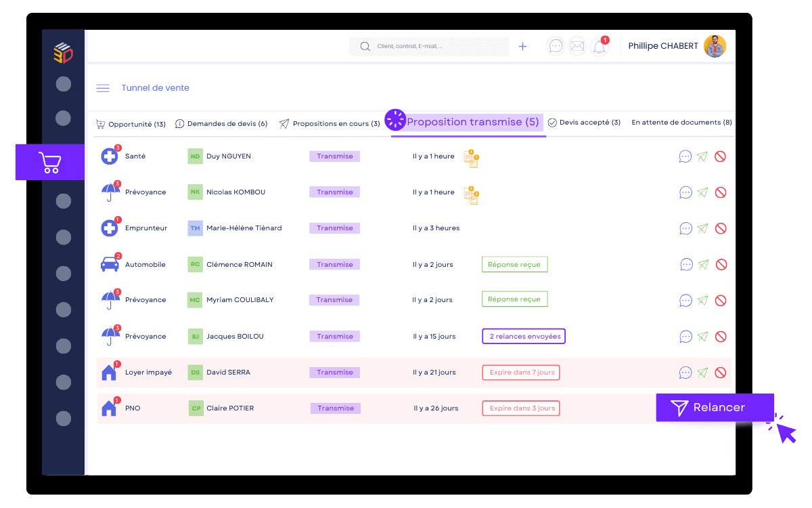Image resolution: width=812 pixels, height=508 pixels.
Task: Click the plus icon next to search
Action: 522,47
